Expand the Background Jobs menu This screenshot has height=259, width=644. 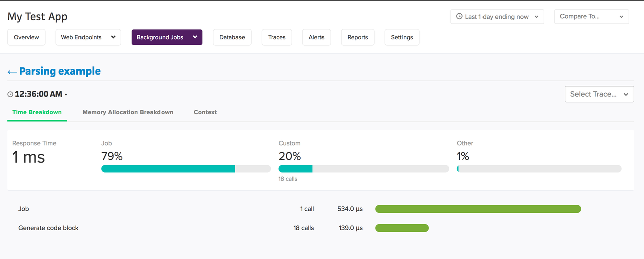(167, 37)
